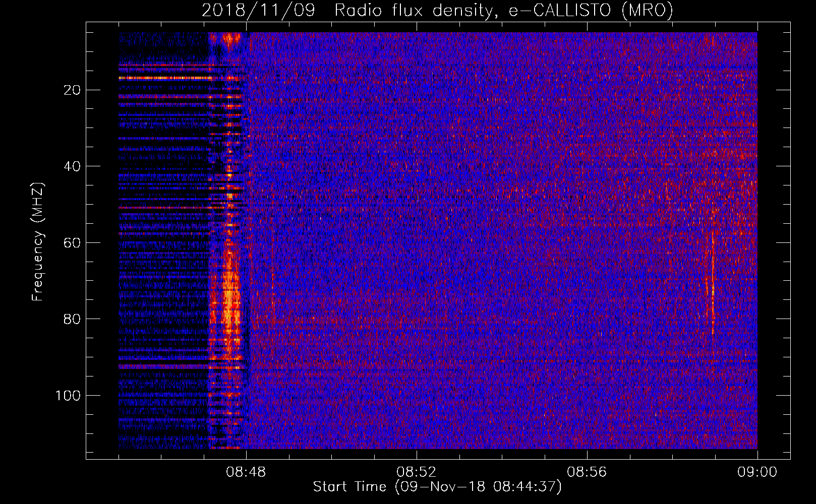Click the '08:48' time tick label
Image resolution: width=816 pixels, height=504 pixels.
pos(246,472)
